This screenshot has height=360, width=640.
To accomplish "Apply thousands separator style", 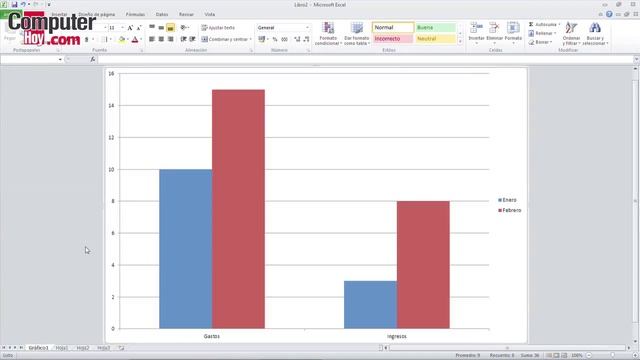I will coord(284,39).
